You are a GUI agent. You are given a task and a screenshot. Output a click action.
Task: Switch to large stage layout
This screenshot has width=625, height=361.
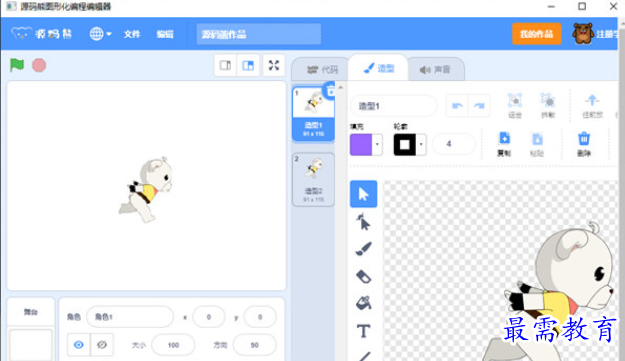coord(248,65)
